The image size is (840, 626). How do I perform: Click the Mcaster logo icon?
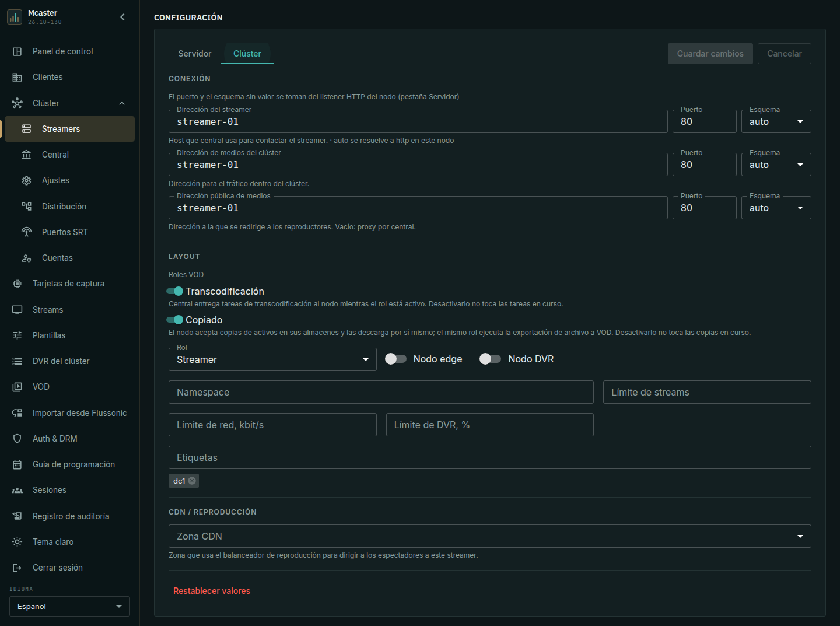click(15, 17)
